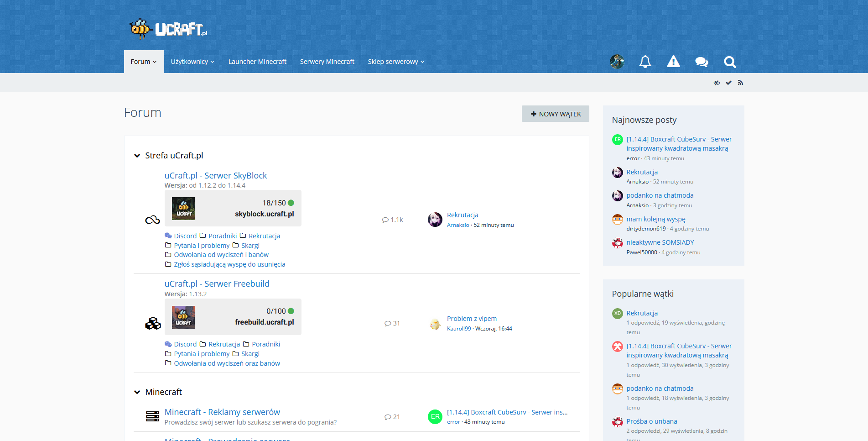868x441 pixels.
Task: Open Minecraft - Reklamy serwerów forum
Action: coord(222,412)
